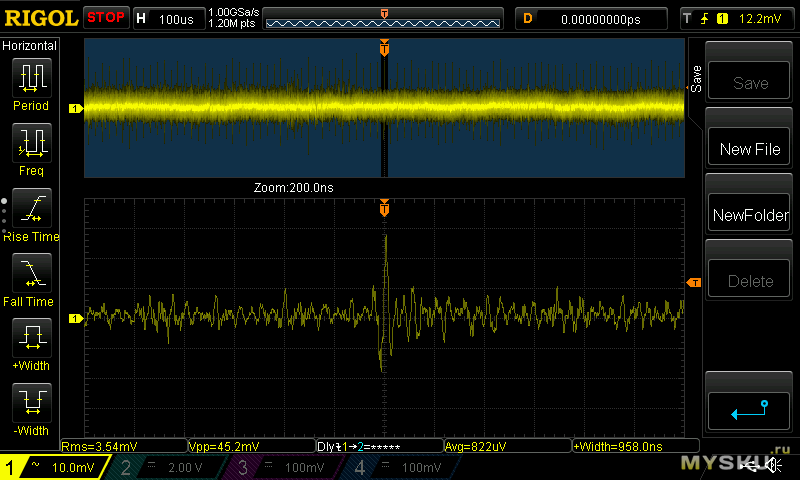The image size is (800, 480).
Task: Click the Avg=822uV measurement
Action: coord(508,446)
